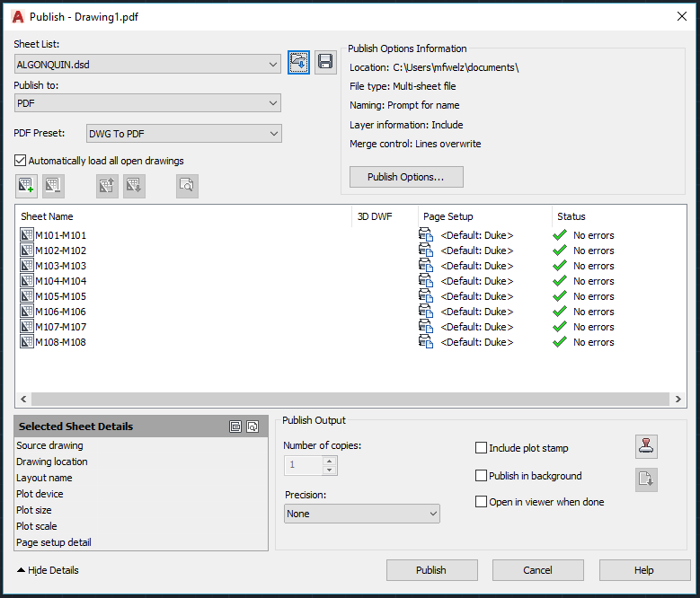
Task: Click the sheet icon beside M101-M101
Action: [x=27, y=234]
